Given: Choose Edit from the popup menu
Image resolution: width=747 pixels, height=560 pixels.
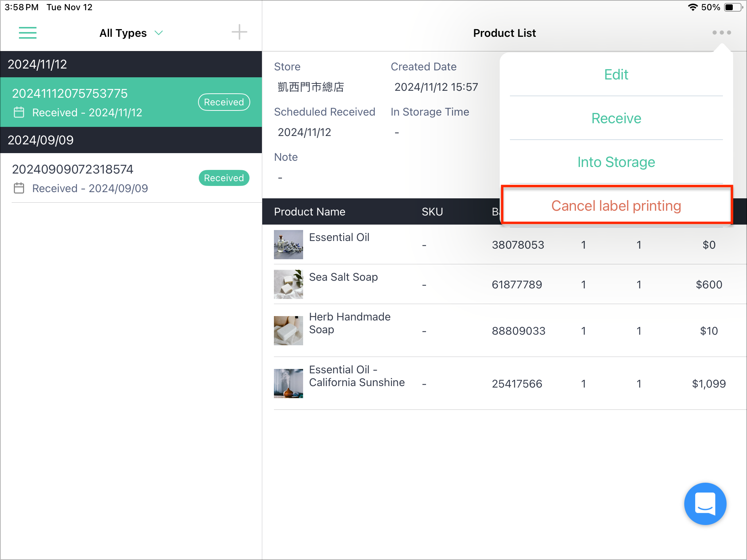Looking at the screenshot, I should coord(616,75).
